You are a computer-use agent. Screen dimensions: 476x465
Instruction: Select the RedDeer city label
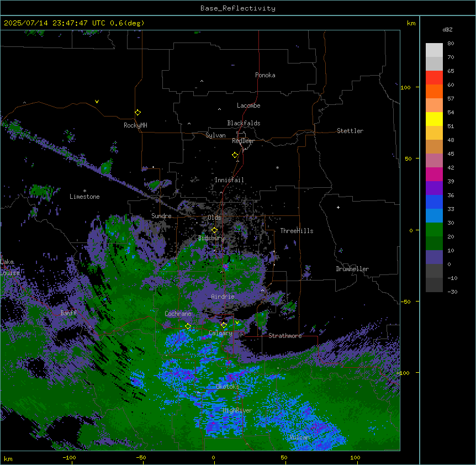pyautogui.click(x=243, y=141)
